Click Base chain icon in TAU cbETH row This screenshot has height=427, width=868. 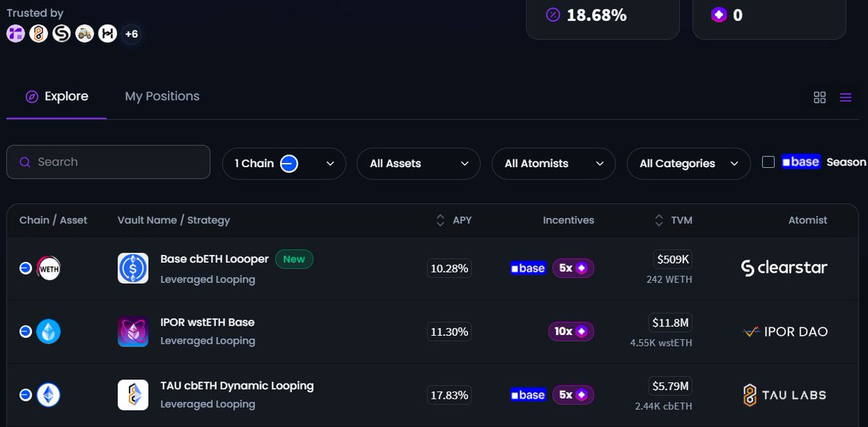coord(25,395)
